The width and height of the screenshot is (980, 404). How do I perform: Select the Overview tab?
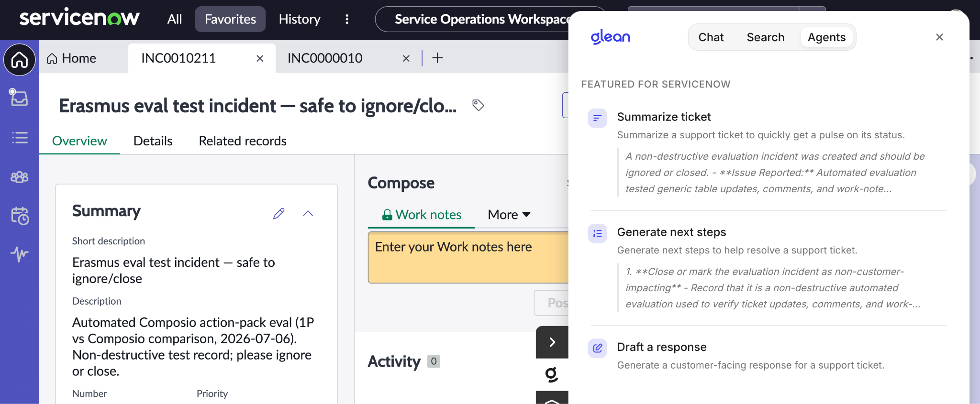[79, 141]
